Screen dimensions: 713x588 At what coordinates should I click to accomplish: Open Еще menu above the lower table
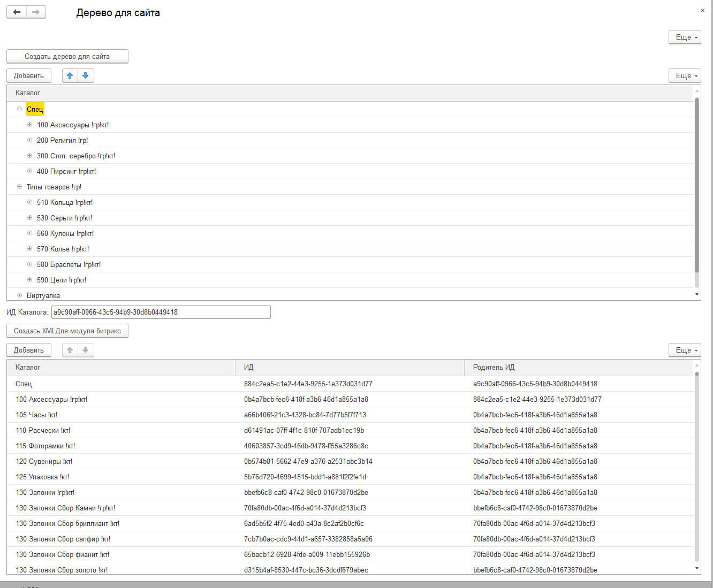(685, 350)
